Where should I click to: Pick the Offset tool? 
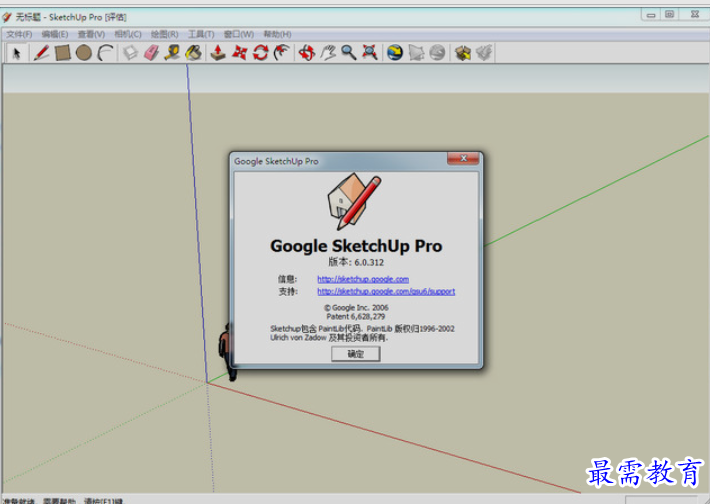click(x=282, y=53)
